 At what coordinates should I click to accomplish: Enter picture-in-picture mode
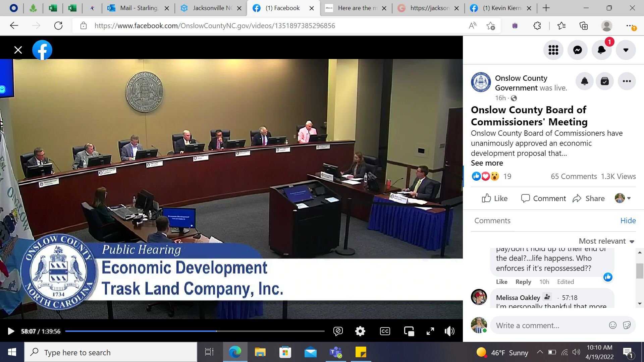tap(409, 331)
